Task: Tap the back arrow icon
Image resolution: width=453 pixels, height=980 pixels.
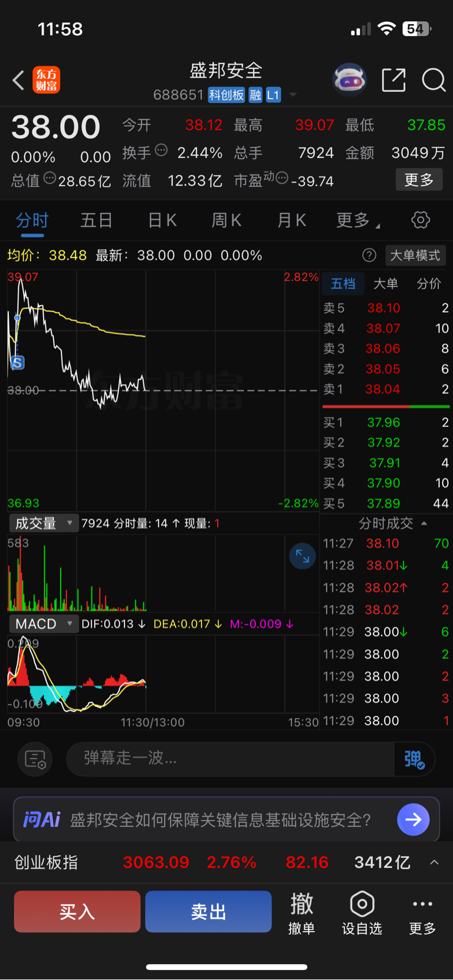Action: [18, 80]
